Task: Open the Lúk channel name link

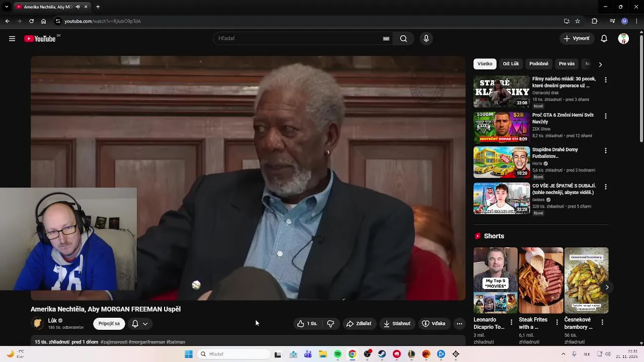Action: [52, 321]
